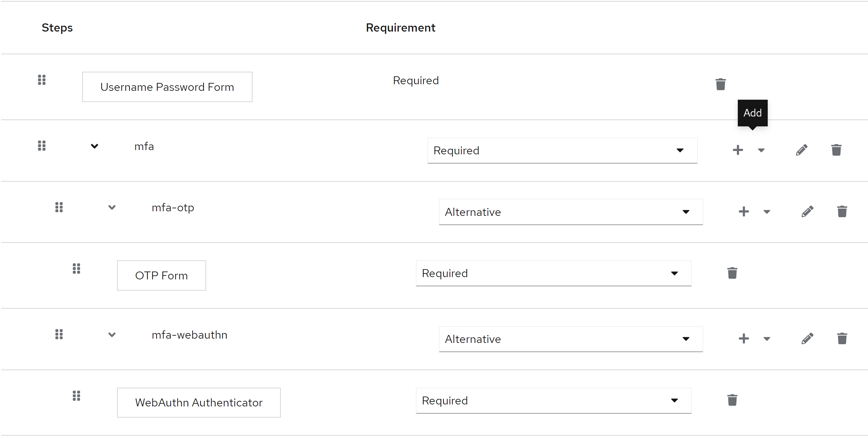Delete the mfa sub-flow
Image resolution: width=868 pixels, height=438 pixels.
click(837, 150)
